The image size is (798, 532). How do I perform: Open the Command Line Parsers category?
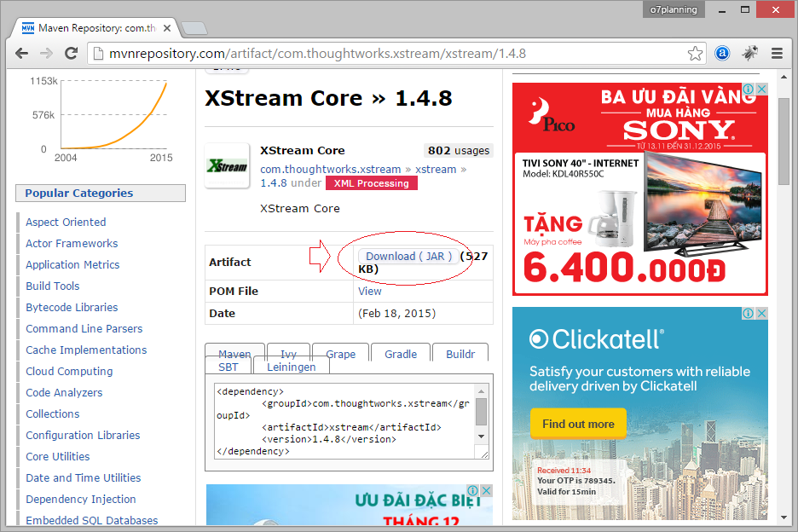[84, 329]
